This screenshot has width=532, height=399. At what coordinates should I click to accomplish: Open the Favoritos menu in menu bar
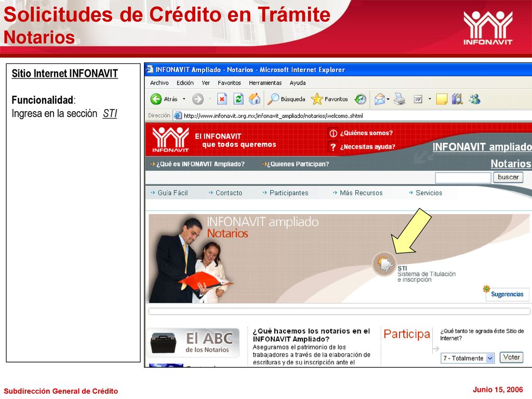coord(229,83)
